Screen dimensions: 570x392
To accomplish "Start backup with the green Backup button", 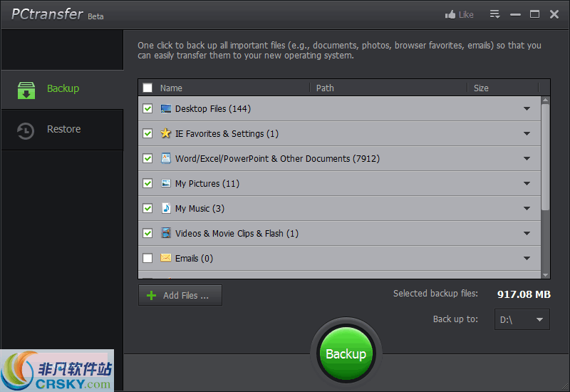I will coord(346,354).
